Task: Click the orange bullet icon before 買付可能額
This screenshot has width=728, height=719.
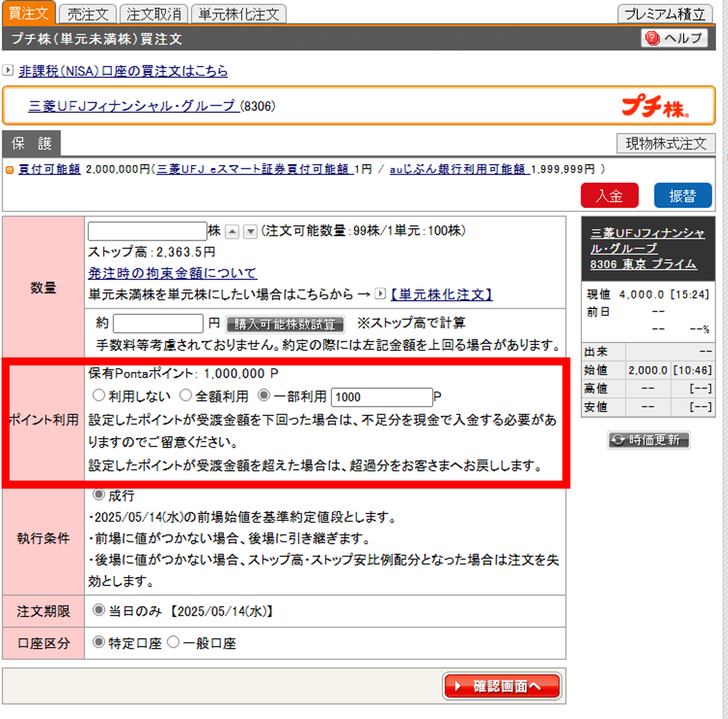Action: tap(10, 170)
